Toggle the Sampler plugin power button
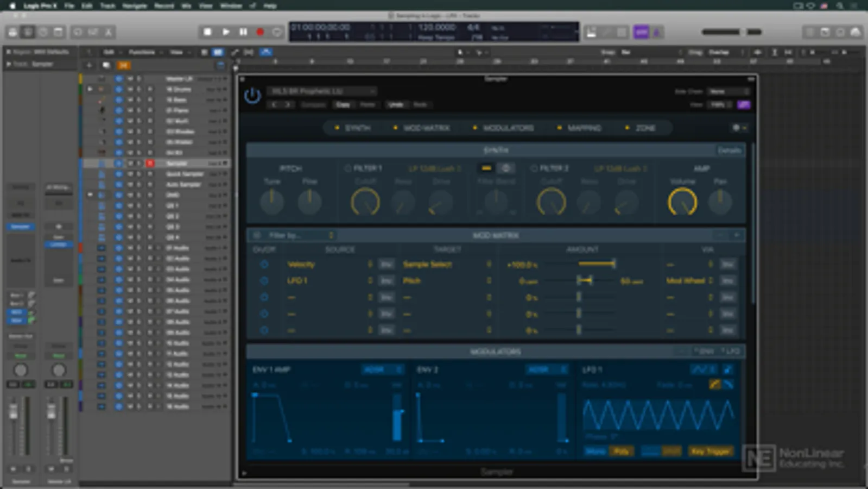This screenshot has height=489, width=868. tap(252, 96)
